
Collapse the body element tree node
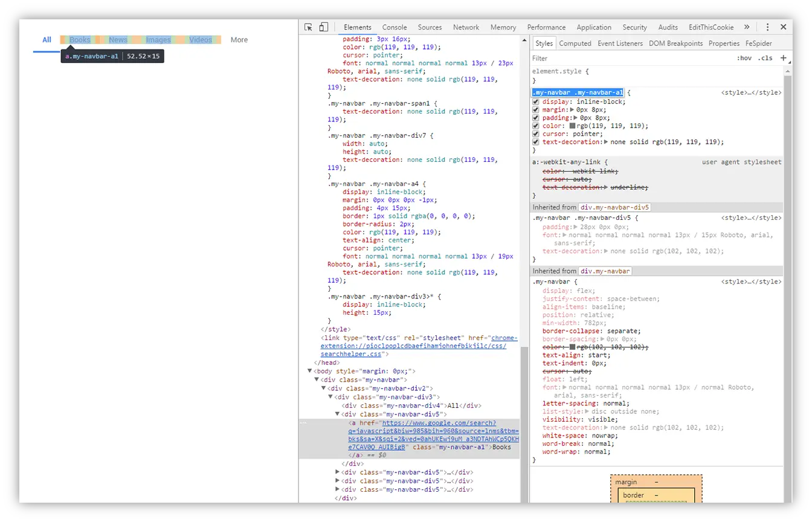(310, 371)
